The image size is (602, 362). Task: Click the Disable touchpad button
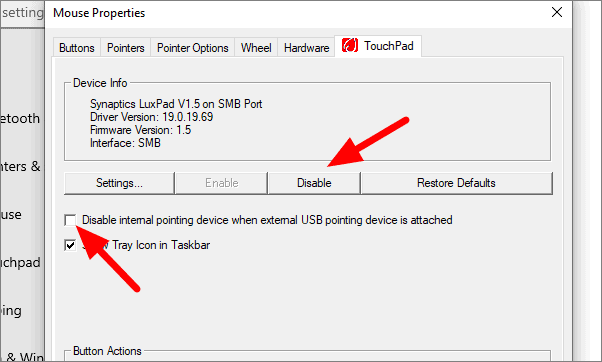pos(314,183)
